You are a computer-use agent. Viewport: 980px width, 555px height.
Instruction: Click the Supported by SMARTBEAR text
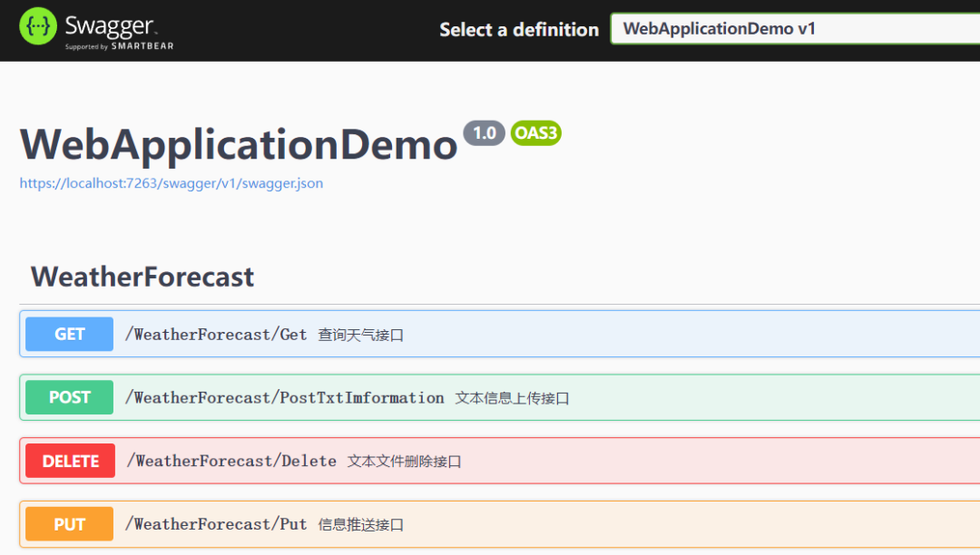pyautogui.click(x=120, y=46)
